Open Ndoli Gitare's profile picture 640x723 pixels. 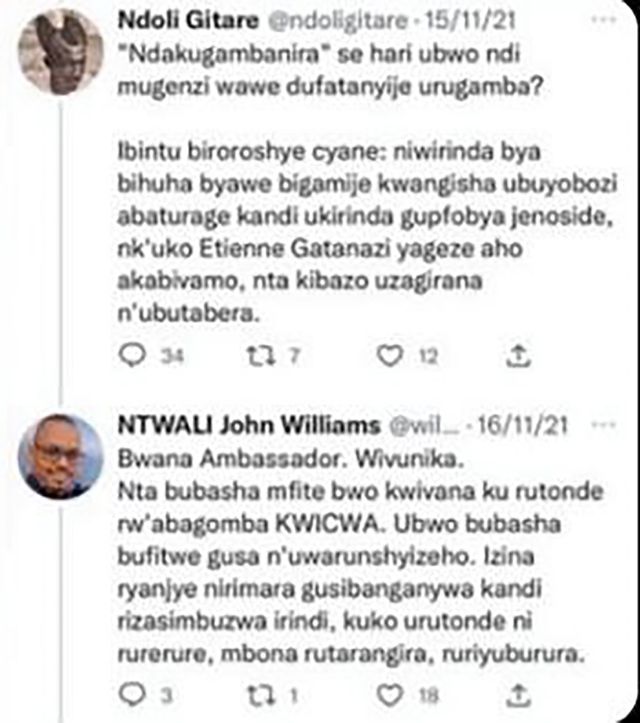[x=60, y=52]
